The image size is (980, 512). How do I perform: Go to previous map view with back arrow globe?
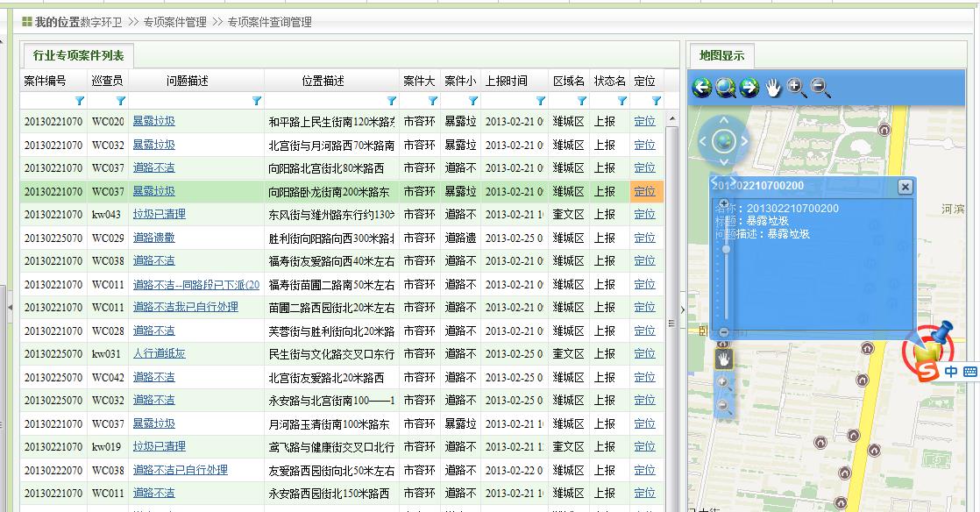tap(702, 89)
